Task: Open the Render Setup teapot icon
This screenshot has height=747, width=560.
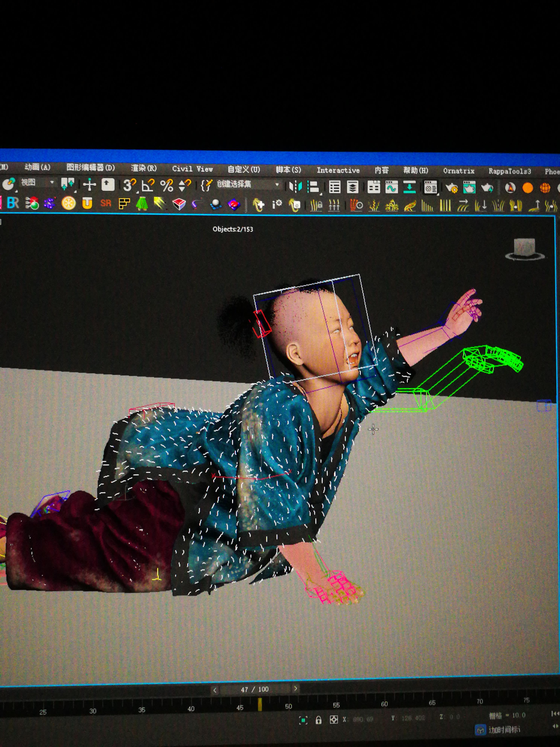Action: (452, 188)
